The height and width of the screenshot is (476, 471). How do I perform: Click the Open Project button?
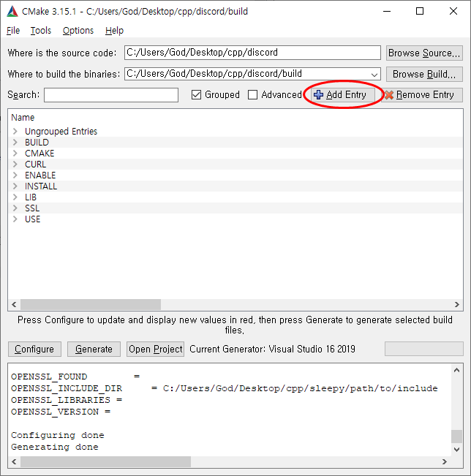point(155,349)
